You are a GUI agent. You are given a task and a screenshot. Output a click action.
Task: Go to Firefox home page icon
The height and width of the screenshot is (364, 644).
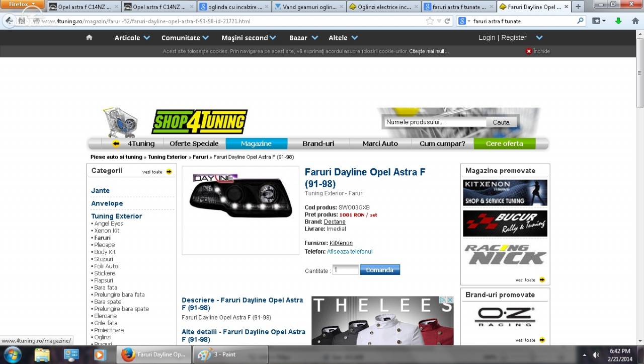[635, 21]
